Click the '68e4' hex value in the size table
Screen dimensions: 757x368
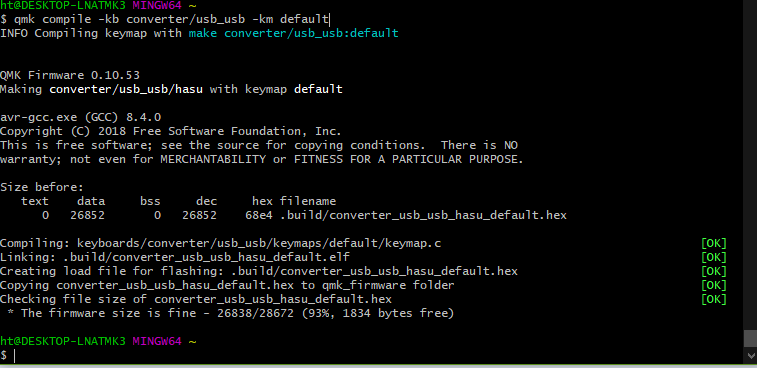(x=259, y=215)
